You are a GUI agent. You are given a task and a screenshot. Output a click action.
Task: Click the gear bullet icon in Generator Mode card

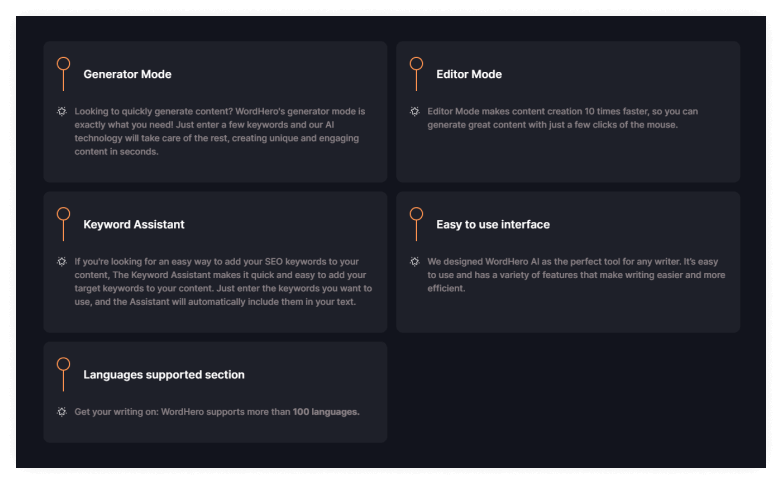coord(62,111)
